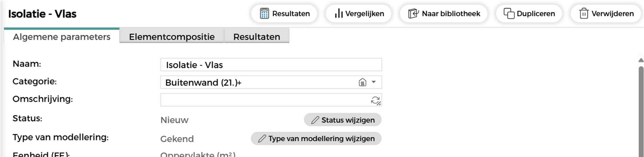Switch to the Elementcompositie tab
Screen dimensions: 644x157
172,37
